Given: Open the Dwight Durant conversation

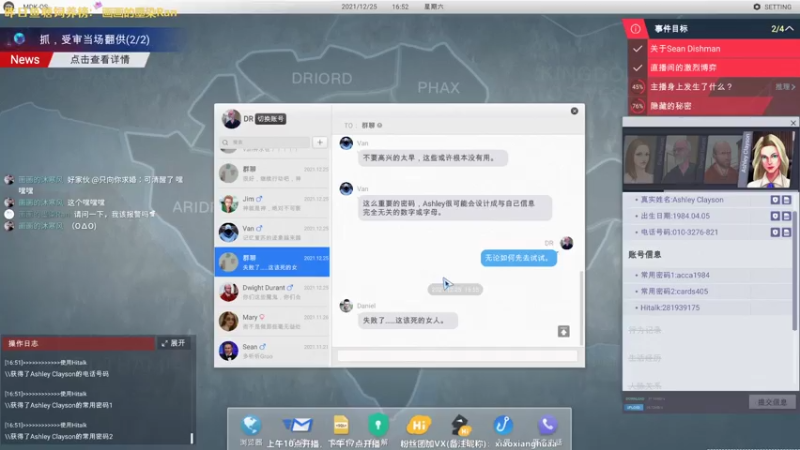Looking at the screenshot, I should 272,292.
